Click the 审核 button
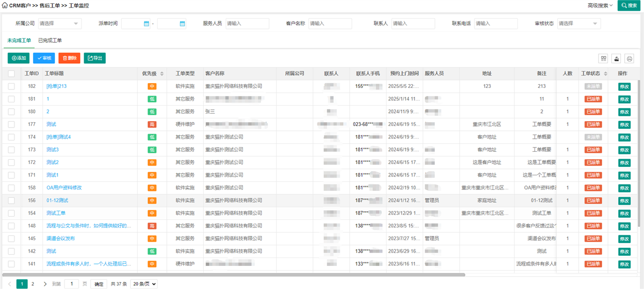This screenshot has height=289, width=644. pos(44,58)
